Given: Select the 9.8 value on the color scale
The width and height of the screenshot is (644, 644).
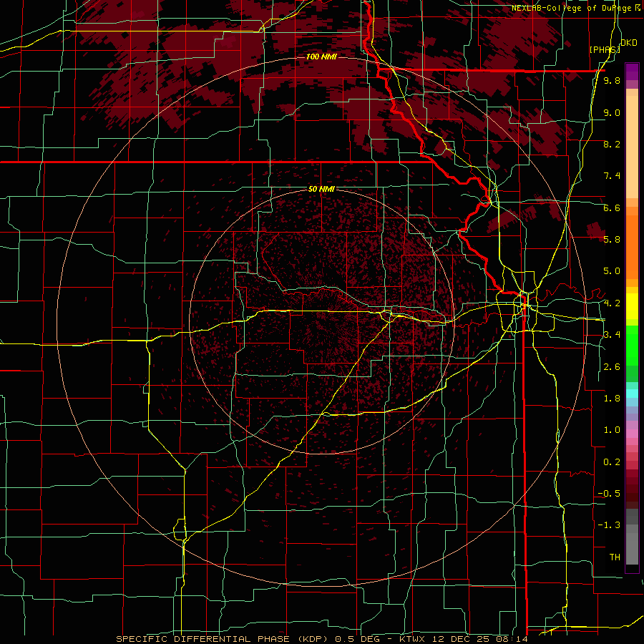Looking at the screenshot, I should (612, 80).
